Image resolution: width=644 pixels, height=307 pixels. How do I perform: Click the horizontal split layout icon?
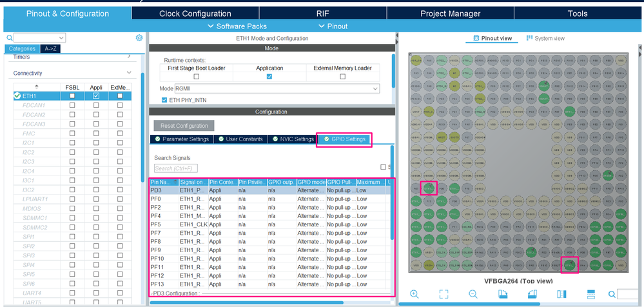coord(590,294)
